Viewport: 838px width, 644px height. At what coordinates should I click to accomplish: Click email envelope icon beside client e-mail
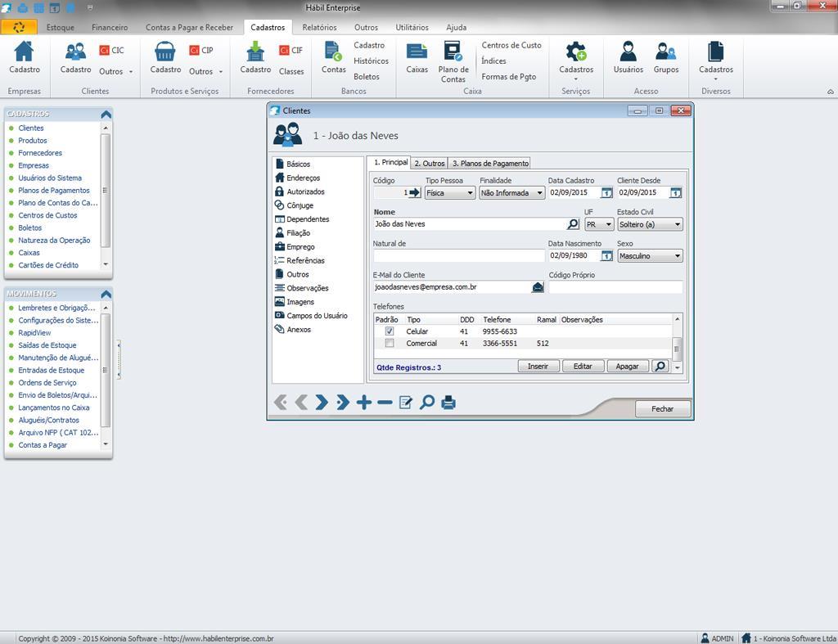538,287
